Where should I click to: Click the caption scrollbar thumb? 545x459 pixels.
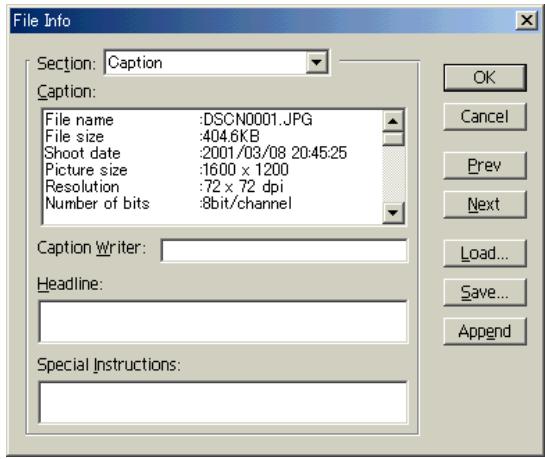393,138
